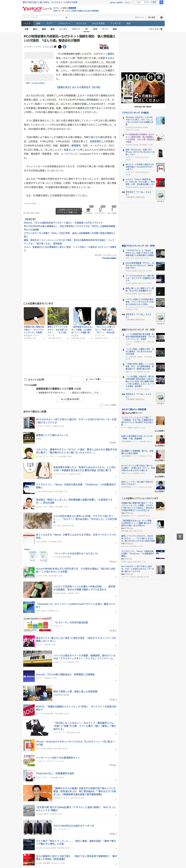Toggle the コメント非表示 checkbox
The width and height of the screenshot is (186, 868).
tap(102, 405)
